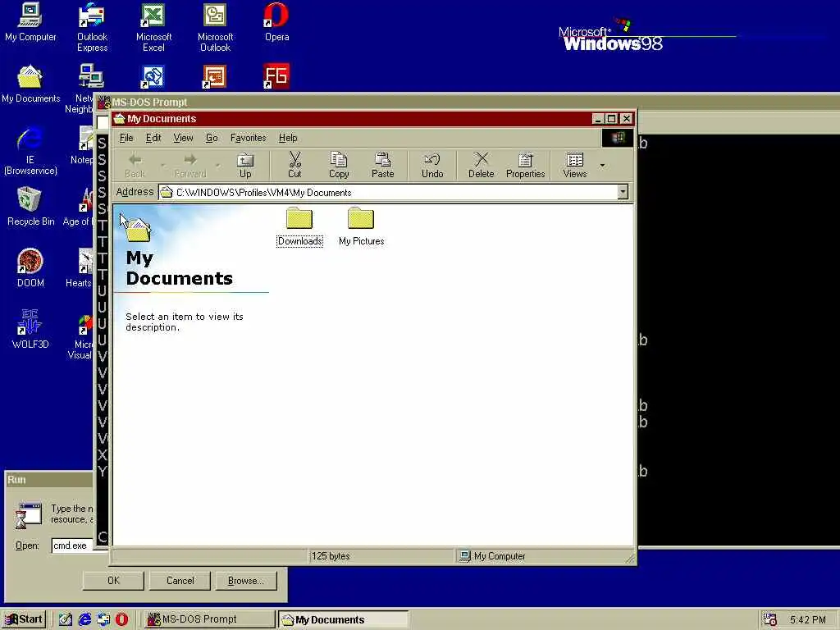The width and height of the screenshot is (840, 630).
Task: Click Cancel in the Run dialog
Action: click(x=180, y=580)
